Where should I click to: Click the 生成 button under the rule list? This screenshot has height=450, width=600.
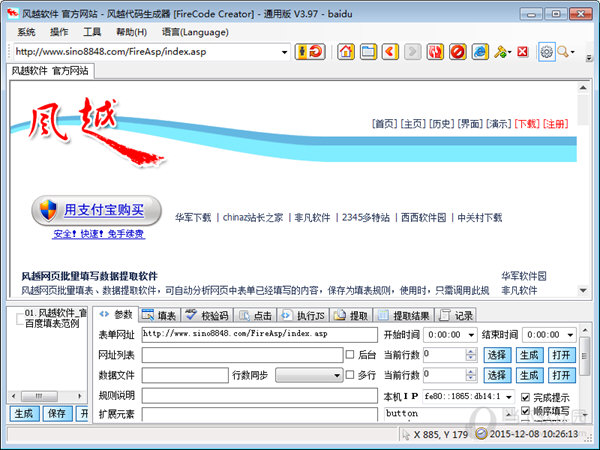click(24, 414)
